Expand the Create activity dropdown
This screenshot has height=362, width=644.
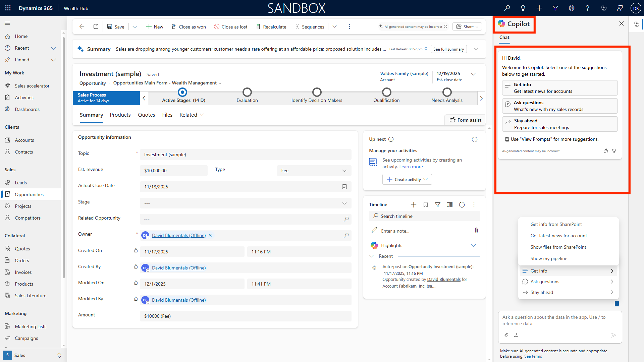coord(426,180)
